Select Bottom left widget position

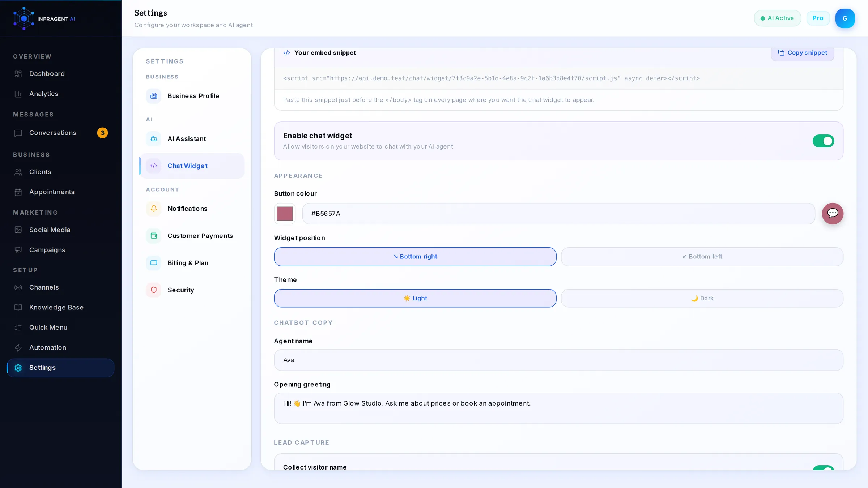[x=702, y=257]
